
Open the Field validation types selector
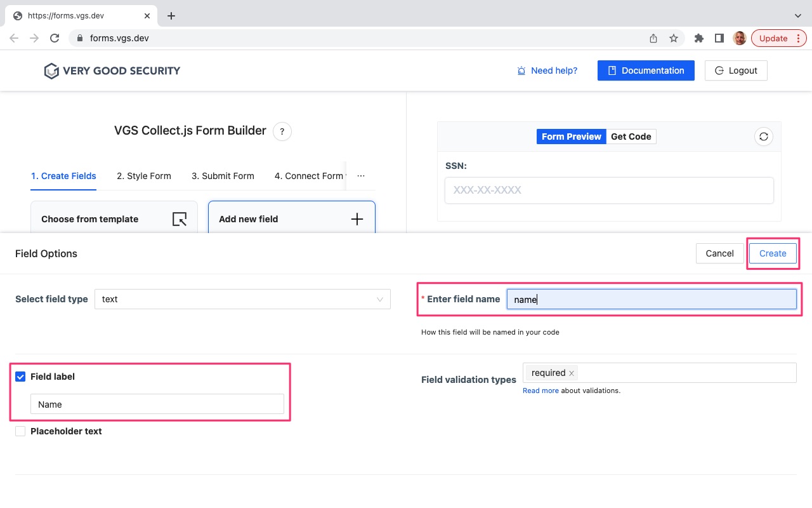tap(660, 373)
